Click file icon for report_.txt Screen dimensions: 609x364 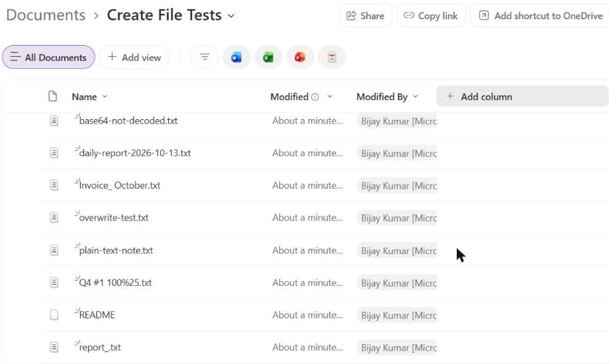(54, 347)
